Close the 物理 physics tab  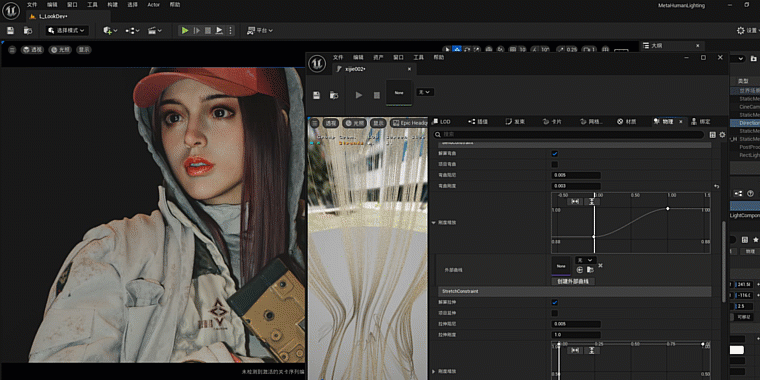[681, 122]
